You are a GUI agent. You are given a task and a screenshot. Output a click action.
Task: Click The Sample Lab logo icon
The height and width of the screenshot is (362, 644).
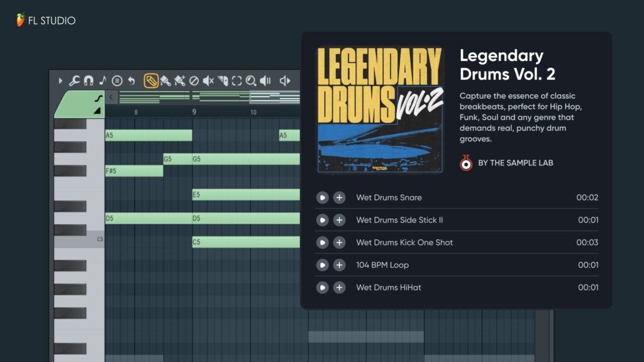[466, 163]
